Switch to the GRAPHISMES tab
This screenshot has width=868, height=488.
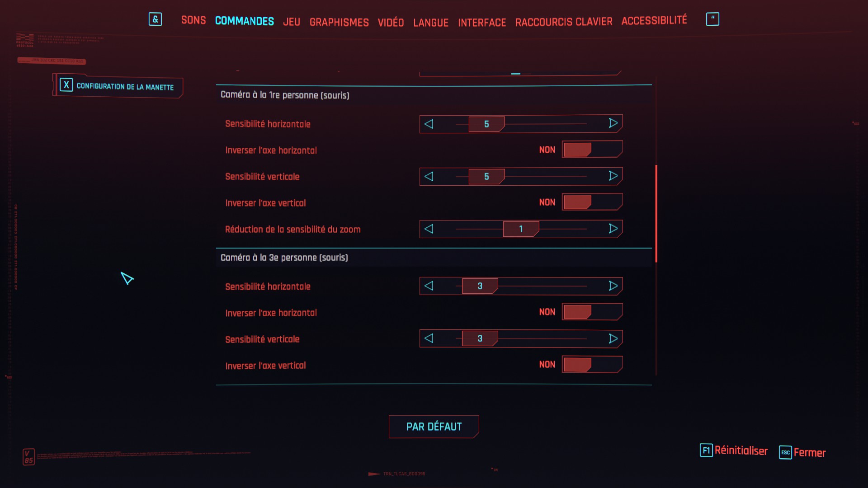(339, 22)
